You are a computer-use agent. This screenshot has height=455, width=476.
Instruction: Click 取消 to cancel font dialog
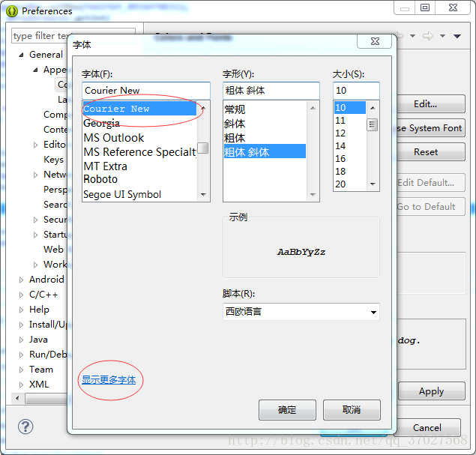click(x=352, y=410)
